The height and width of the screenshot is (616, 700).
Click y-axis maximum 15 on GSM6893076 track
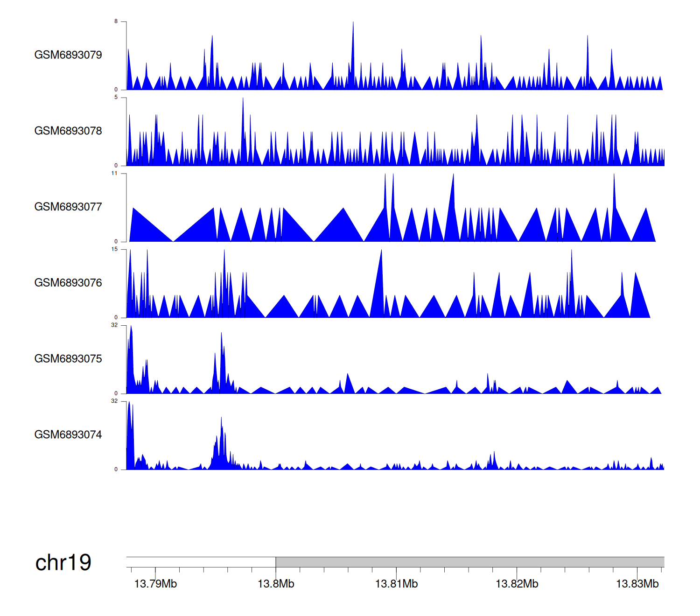click(114, 249)
